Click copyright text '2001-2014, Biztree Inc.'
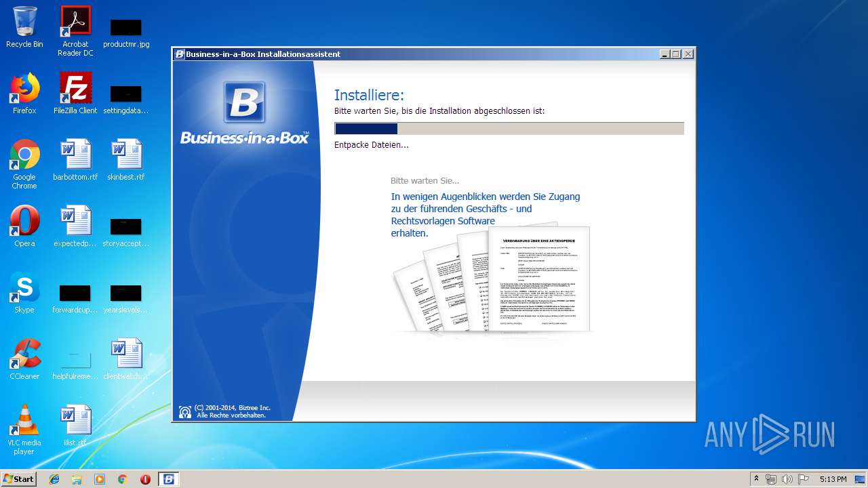This screenshot has width=868, height=488. [x=233, y=407]
